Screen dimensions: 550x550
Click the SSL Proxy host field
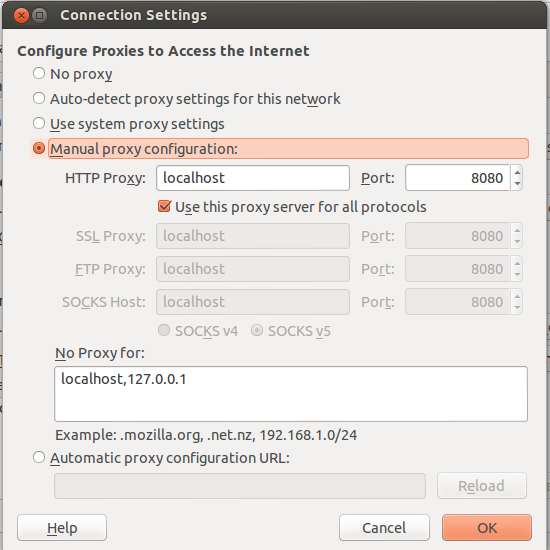pyautogui.click(x=253, y=236)
